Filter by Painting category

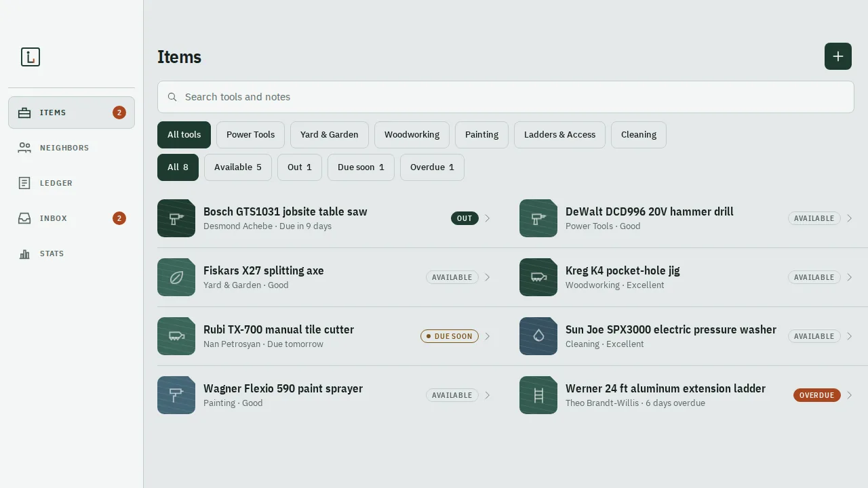[x=481, y=135]
